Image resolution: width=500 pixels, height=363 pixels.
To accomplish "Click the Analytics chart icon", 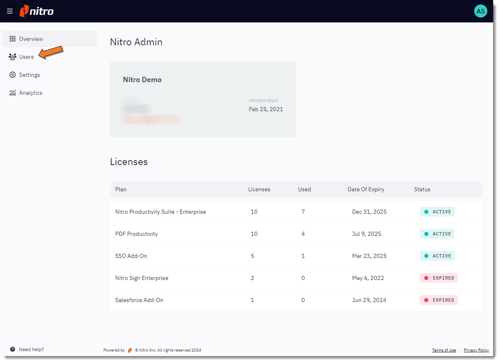I will (12, 93).
